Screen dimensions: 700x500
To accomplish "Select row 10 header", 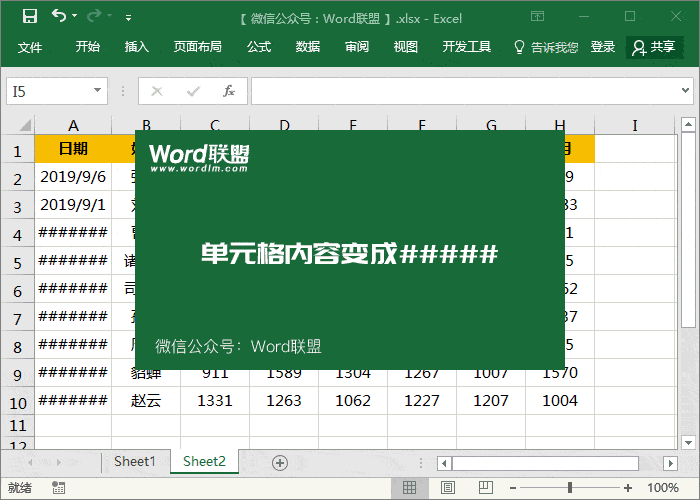I will 17,403.
